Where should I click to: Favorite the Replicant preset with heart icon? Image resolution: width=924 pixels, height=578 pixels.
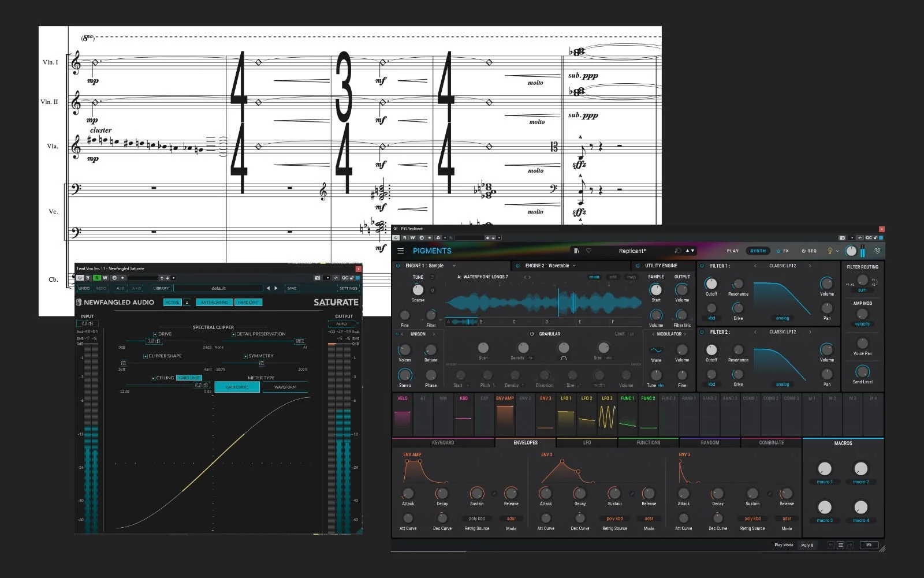coord(588,251)
